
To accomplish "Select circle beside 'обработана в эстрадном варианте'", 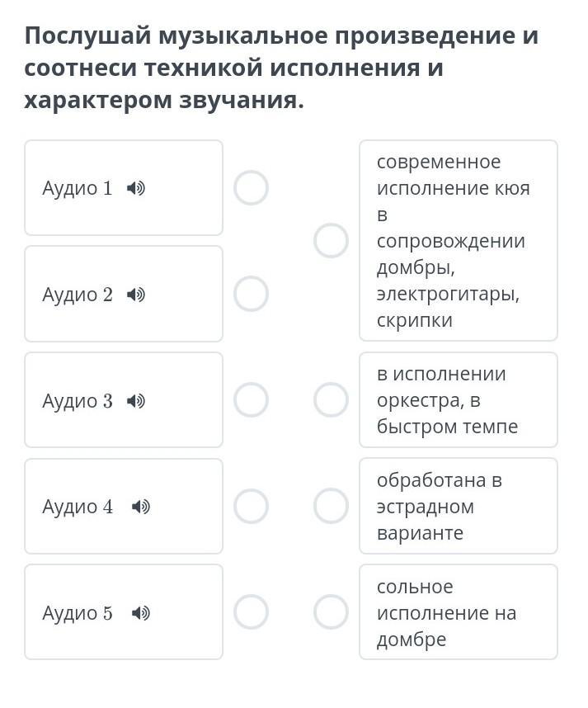I will [331, 506].
